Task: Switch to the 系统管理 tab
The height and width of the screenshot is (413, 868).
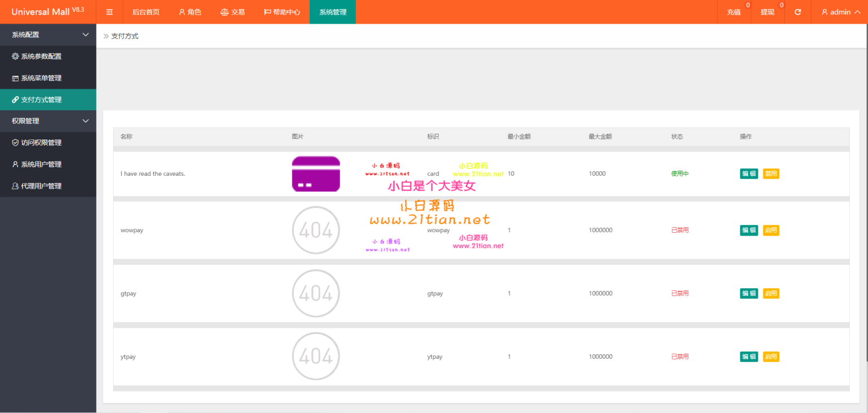Action: 332,11
